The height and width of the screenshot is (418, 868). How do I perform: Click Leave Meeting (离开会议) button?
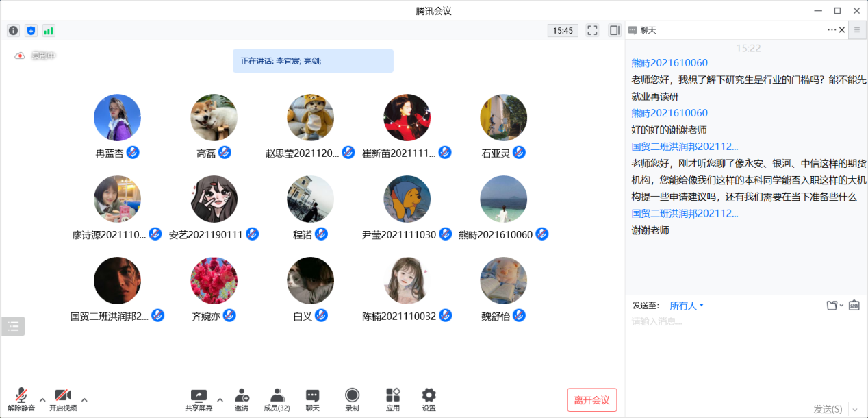tap(591, 400)
